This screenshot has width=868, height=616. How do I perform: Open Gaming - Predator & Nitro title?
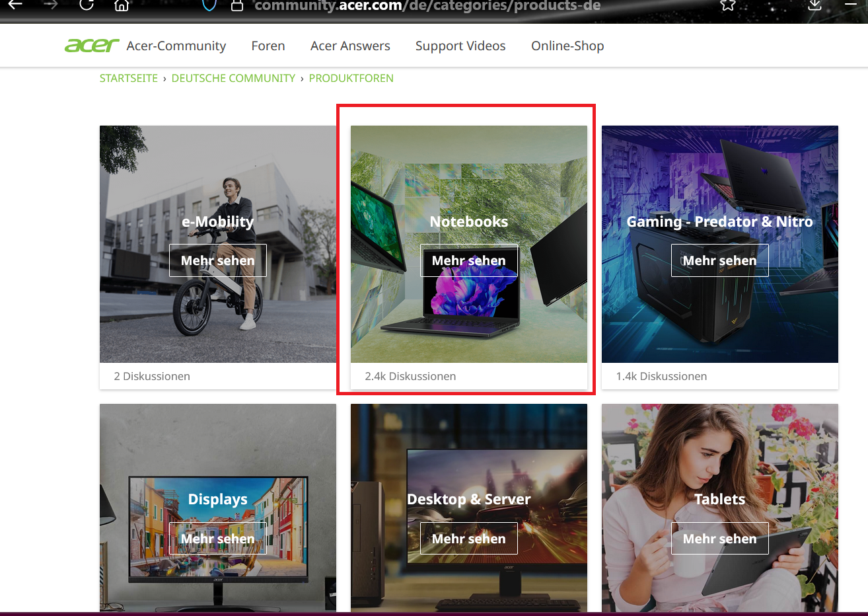click(x=720, y=221)
